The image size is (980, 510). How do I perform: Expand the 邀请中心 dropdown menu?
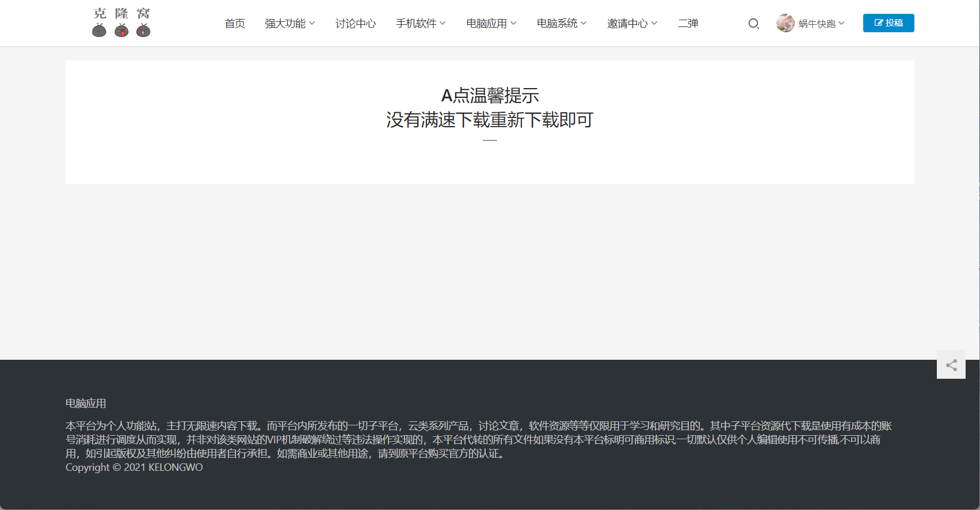632,24
